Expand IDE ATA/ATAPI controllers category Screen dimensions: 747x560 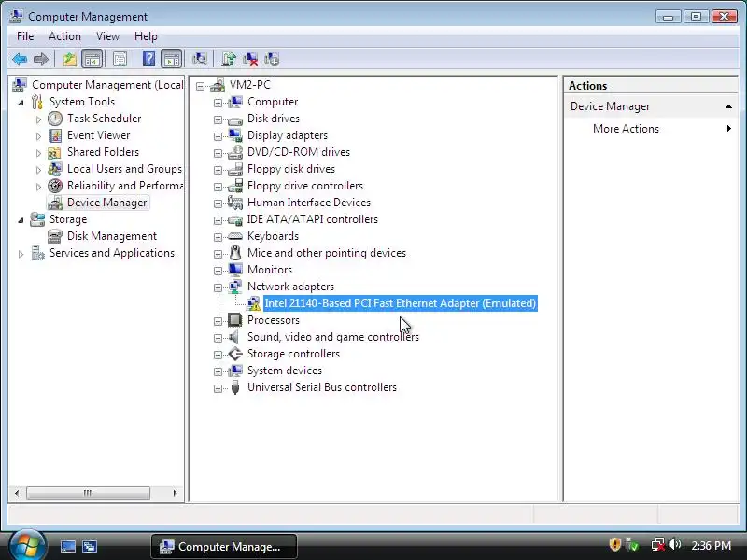tap(218, 220)
